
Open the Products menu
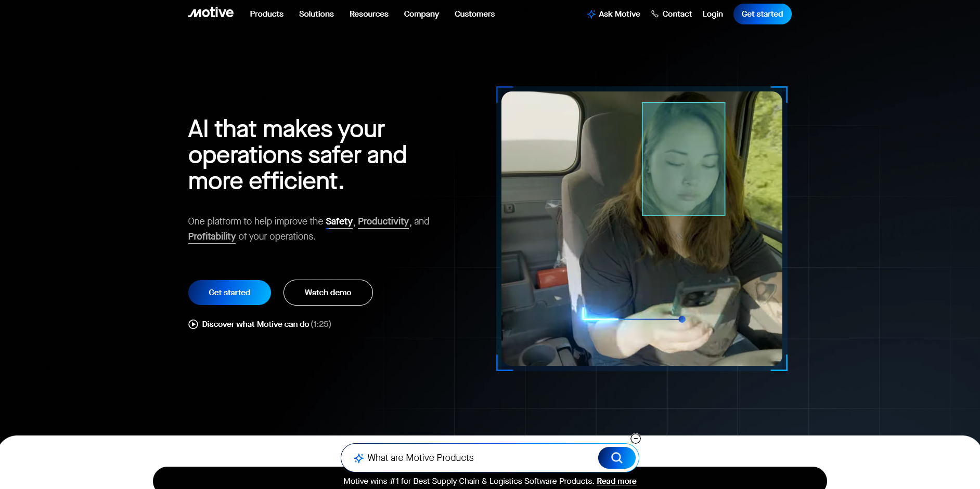click(x=266, y=14)
